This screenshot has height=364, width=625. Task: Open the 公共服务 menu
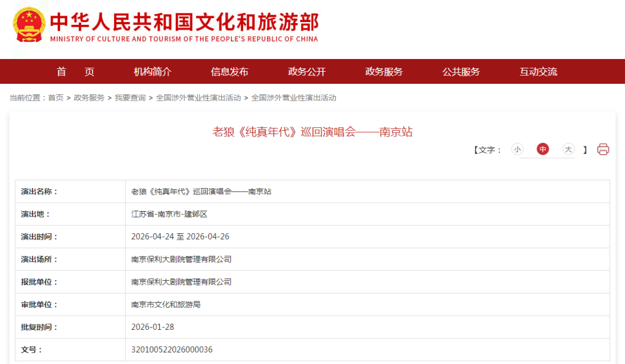(461, 72)
